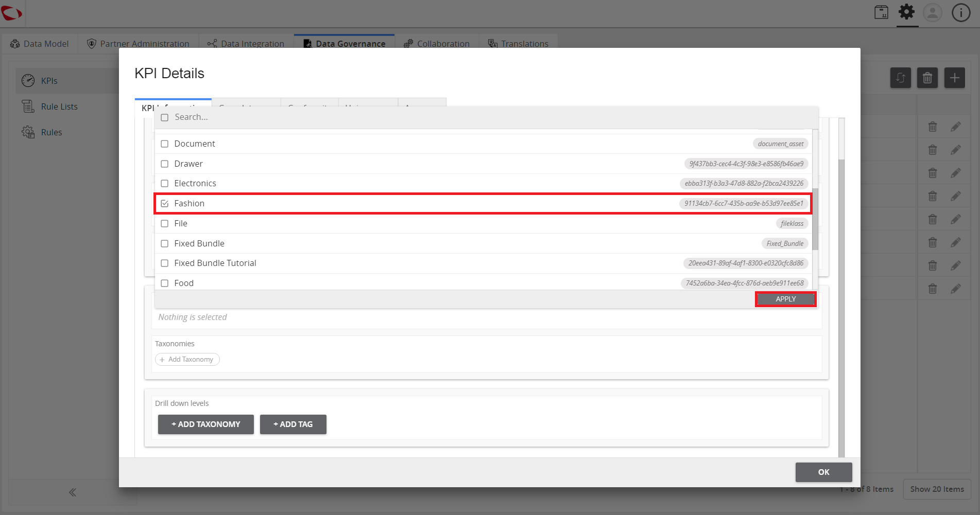Click the 'Drill down levels' label
The height and width of the screenshot is (515, 980).
[x=182, y=403]
